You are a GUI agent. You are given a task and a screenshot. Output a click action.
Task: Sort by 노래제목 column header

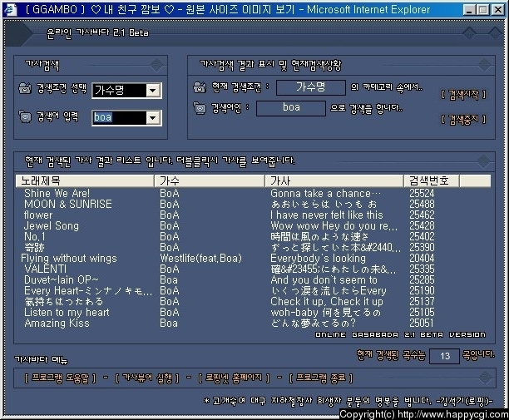coord(85,180)
